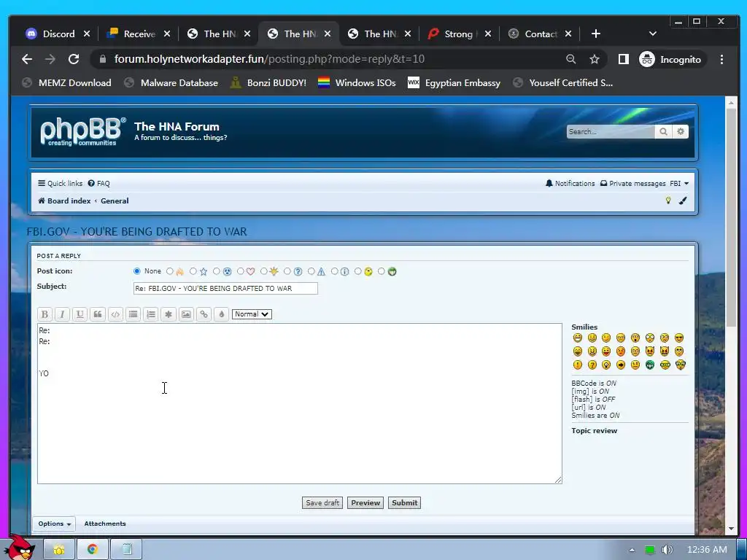Apply underline formatting in editor toolbar
Screen dimensions: 747x560
click(80, 314)
